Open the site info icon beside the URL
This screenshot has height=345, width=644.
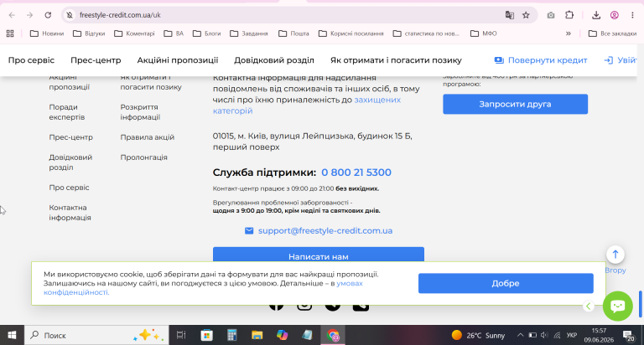click(x=70, y=15)
